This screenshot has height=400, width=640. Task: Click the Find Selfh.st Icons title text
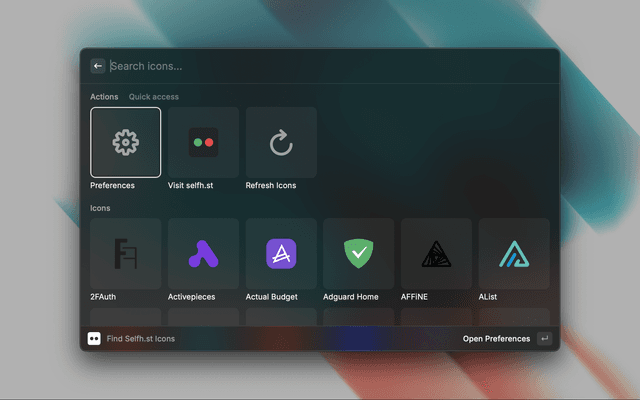tap(141, 339)
